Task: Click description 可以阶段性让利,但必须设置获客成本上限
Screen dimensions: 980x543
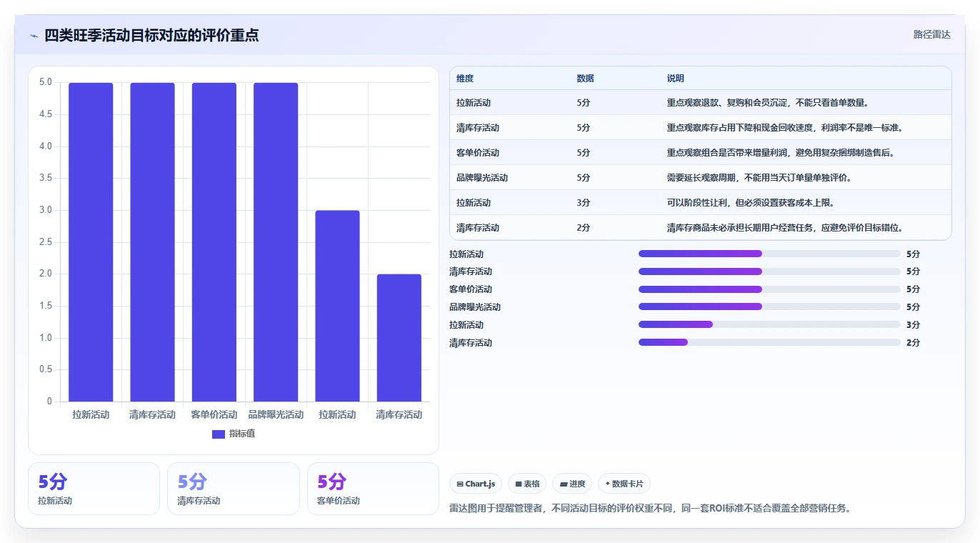Action: click(x=751, y=203)
